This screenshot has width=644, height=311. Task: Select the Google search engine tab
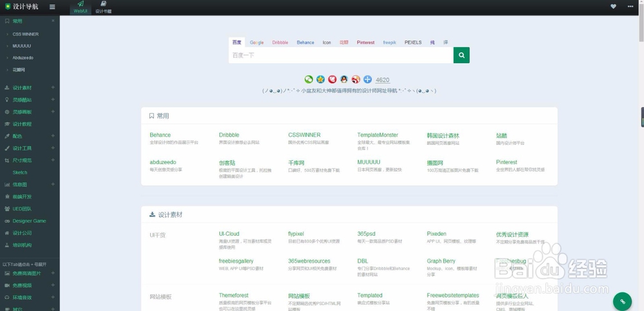coord(257,42)
